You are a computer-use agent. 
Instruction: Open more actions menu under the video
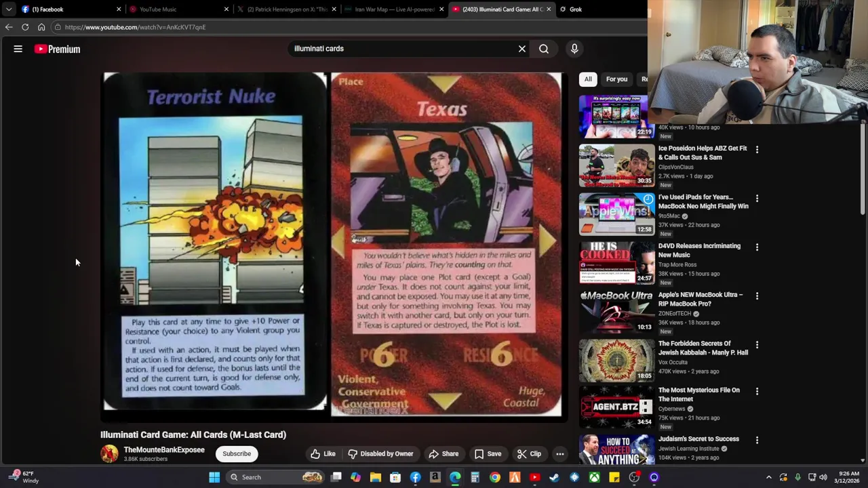560,454
